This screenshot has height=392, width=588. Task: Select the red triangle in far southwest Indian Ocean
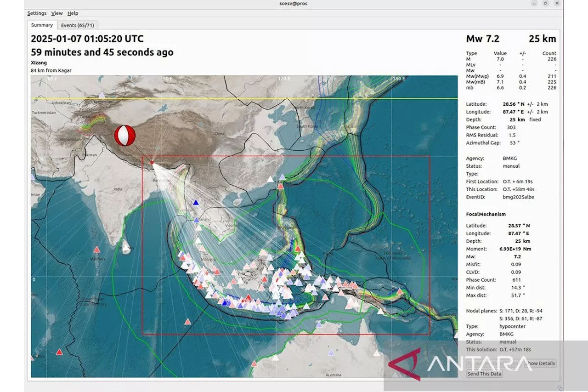59,352
